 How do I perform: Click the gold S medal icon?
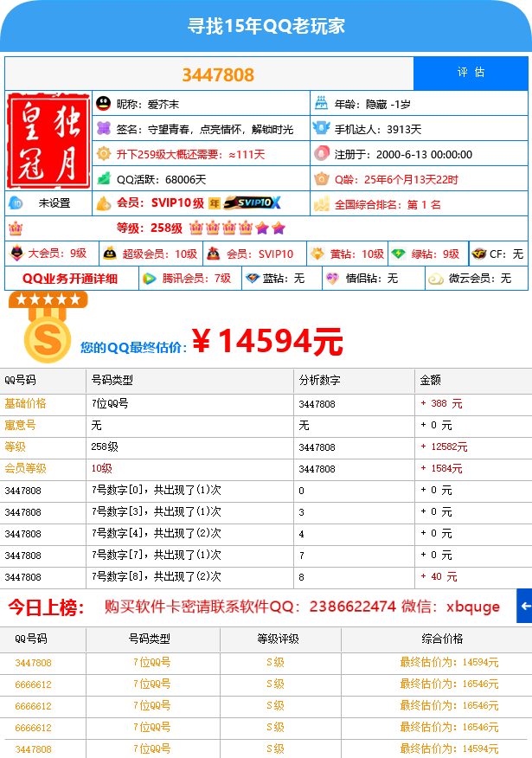pyautogui.click(x=48, y=327)
